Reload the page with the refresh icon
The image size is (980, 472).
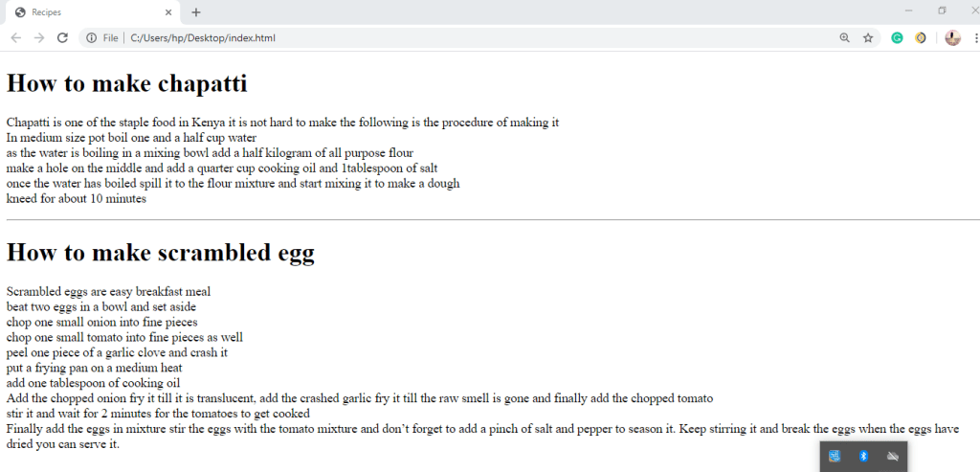click(x=62, y=38)
